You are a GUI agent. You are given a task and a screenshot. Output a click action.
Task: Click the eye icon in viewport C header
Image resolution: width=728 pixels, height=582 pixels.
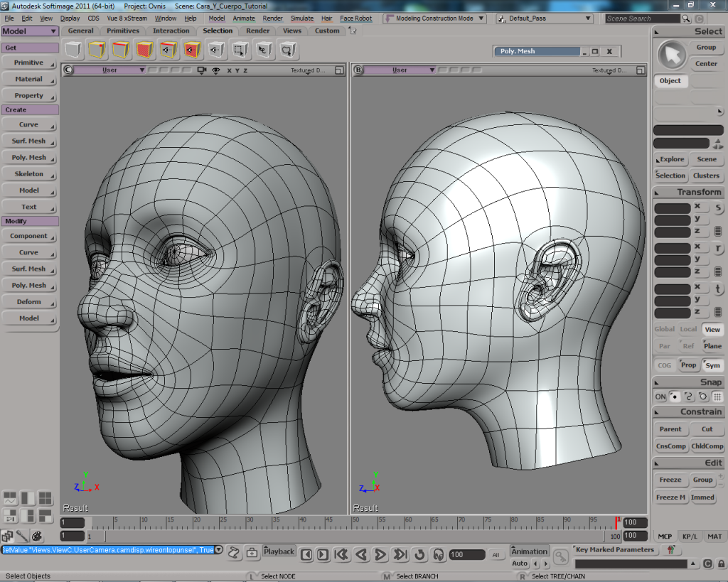pos(215,70)
